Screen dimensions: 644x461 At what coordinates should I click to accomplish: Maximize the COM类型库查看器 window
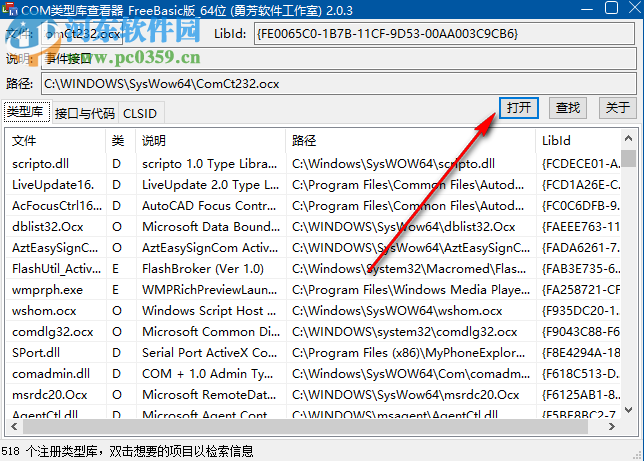(611, 7)
